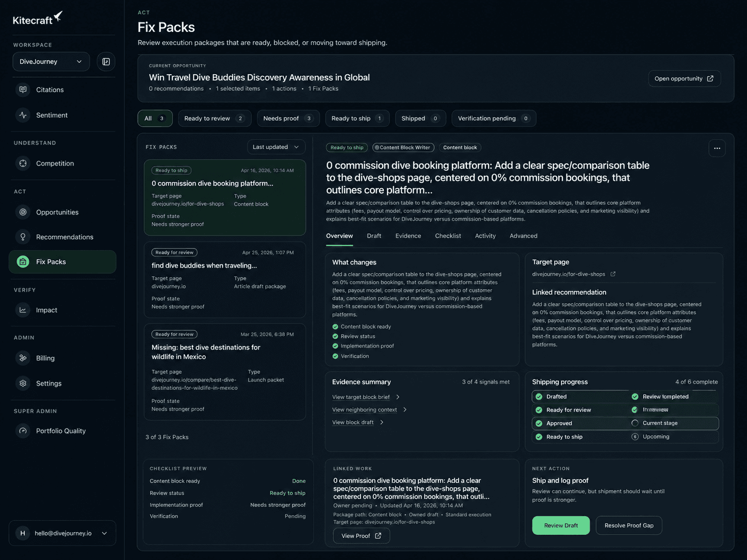Toggle the Ready for review progress check

click(x=539, y=410)
